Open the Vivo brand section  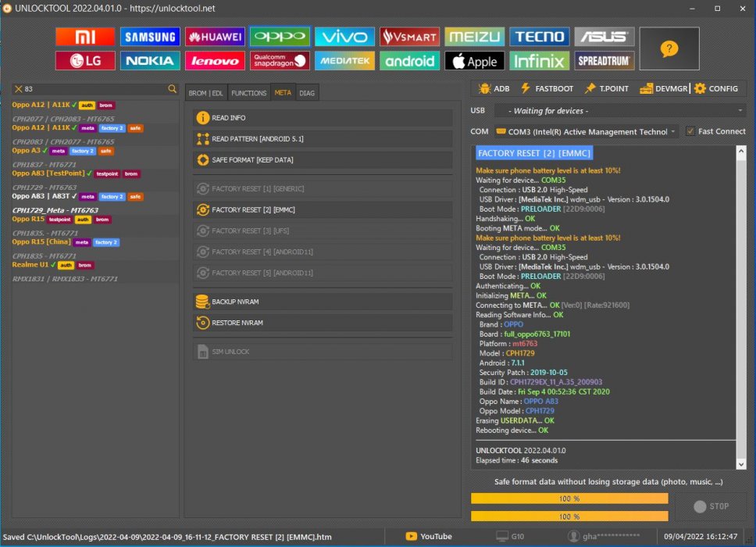(x=344, y=37)
